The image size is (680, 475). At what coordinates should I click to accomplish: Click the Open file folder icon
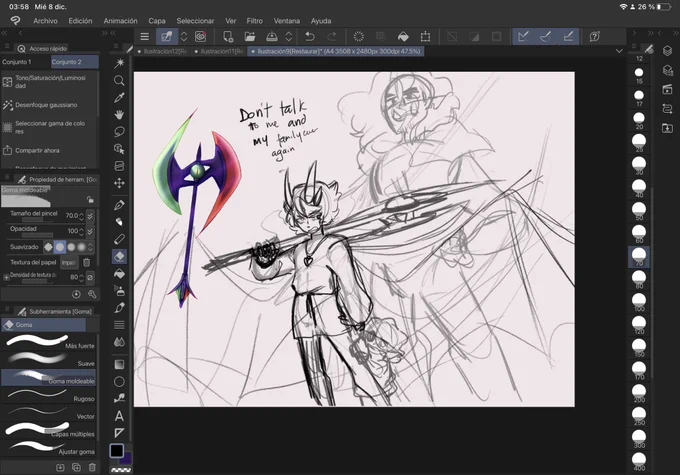(250, 37)
